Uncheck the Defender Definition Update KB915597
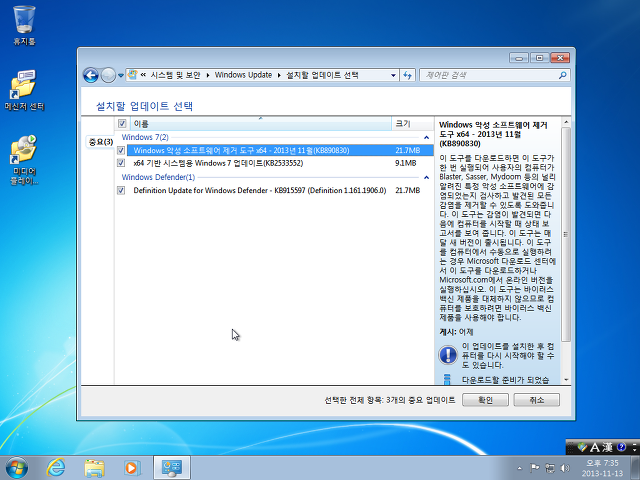Screen dimensions: 640x480 click(x=121, y=191)
